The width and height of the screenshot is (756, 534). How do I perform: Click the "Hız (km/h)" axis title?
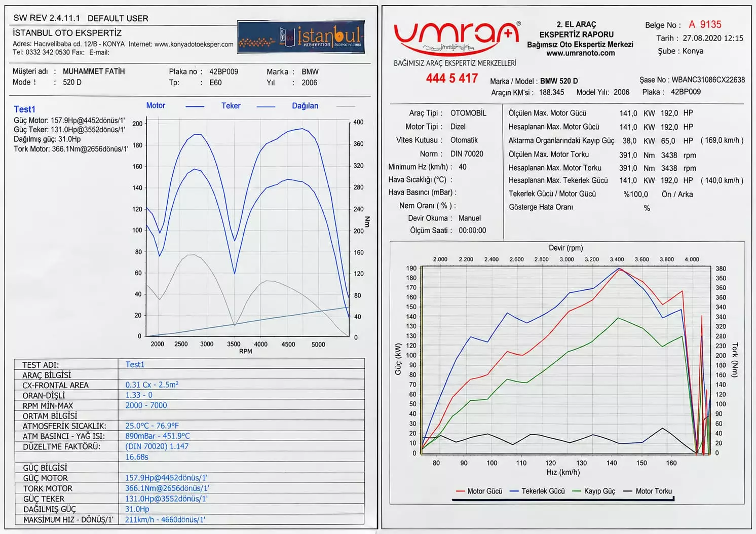pos(563,472)
